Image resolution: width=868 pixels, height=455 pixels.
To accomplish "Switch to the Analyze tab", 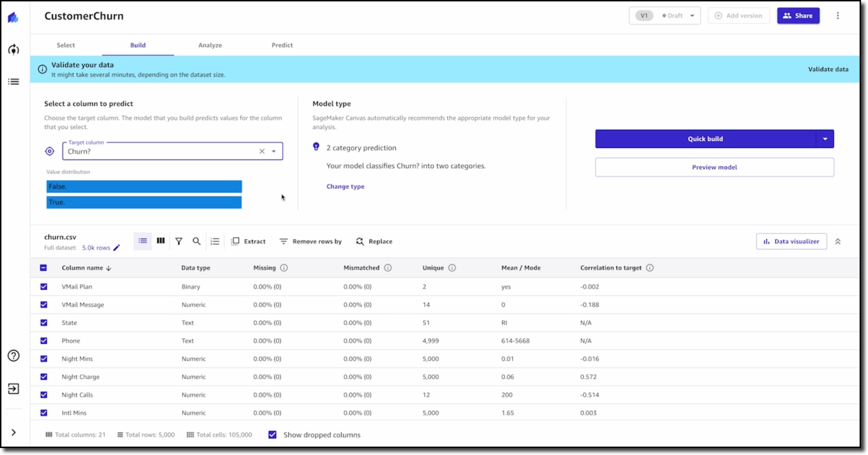I will click(210, 45).
